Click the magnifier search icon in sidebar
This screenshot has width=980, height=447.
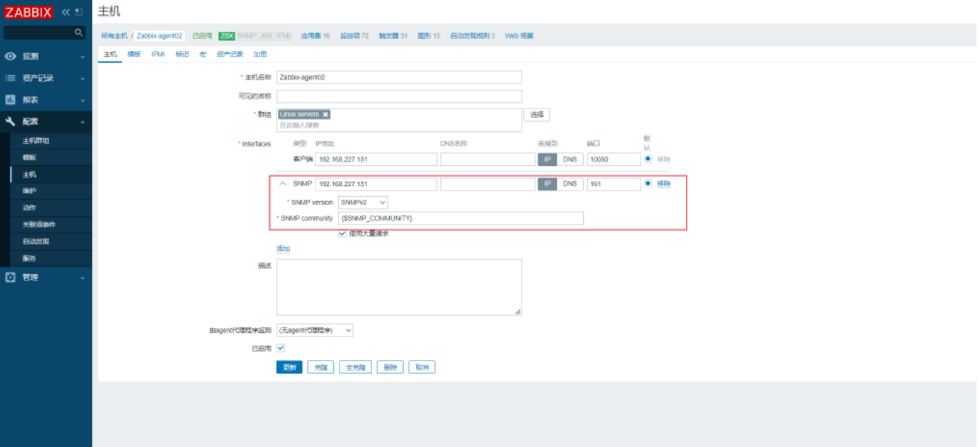coord(79,32)
